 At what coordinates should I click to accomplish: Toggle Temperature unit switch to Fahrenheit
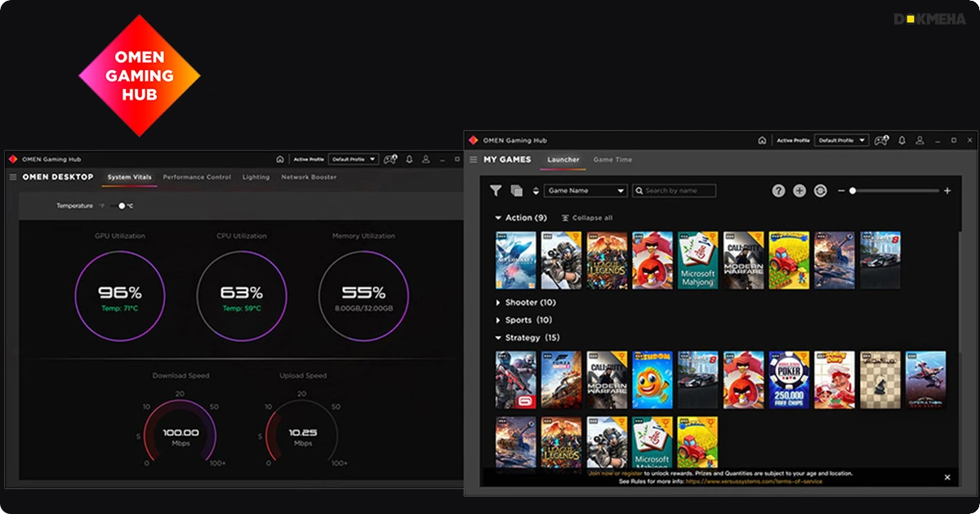pyautogui.click(x=119, y=206)
